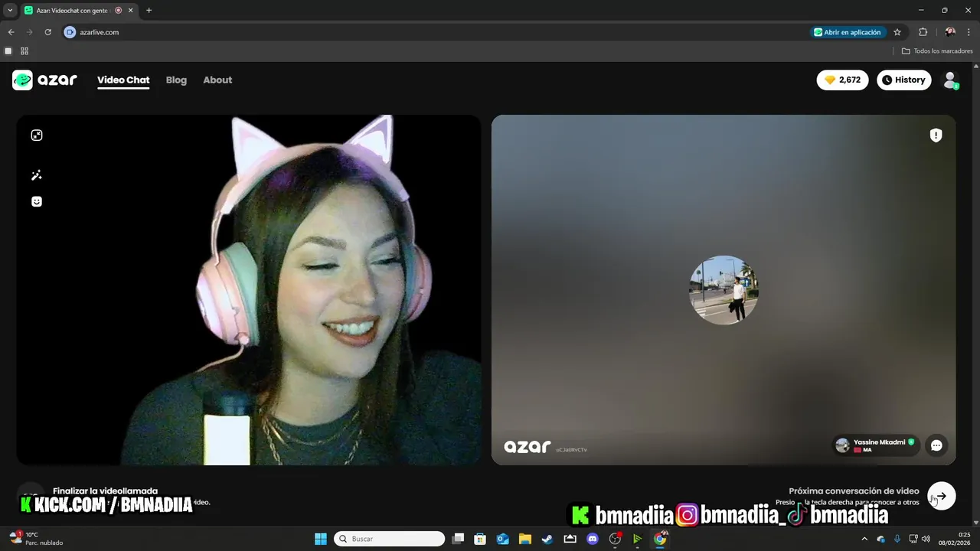
Task: Click the azar watermark on partner video
Action: (x=528, y=446)
